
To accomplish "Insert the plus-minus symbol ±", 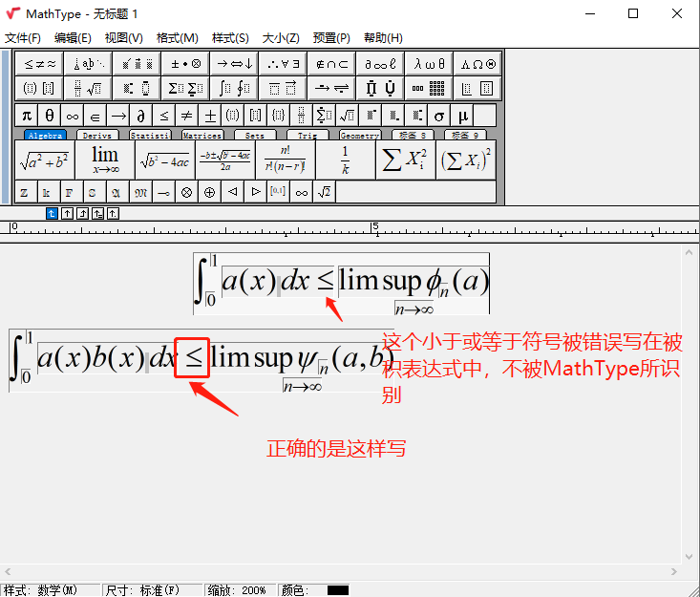I will click(210, 117).
